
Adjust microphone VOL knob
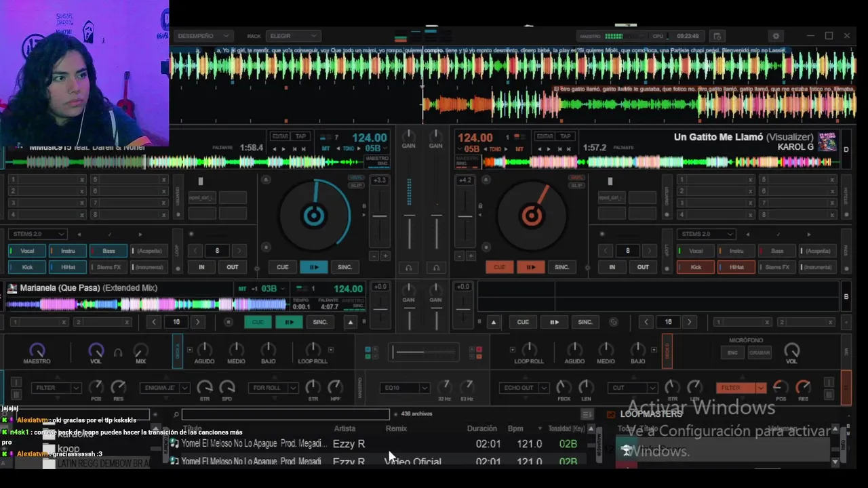(791, 350)
